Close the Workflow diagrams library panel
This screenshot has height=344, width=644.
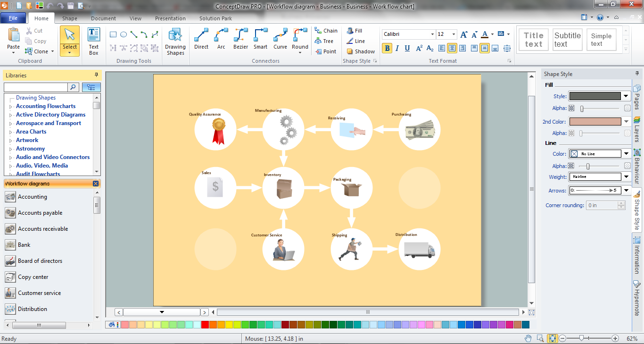96,184
